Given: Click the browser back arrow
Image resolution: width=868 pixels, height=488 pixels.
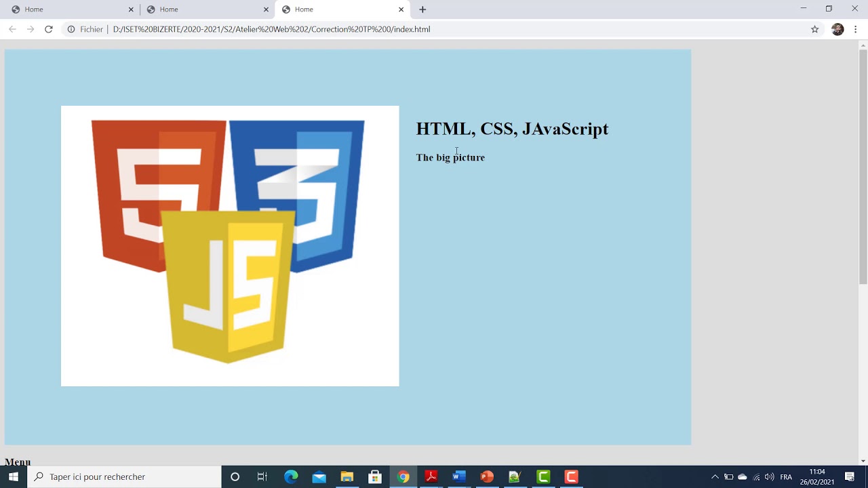Looking at the screenshot, I should click(x=12, y=29).
